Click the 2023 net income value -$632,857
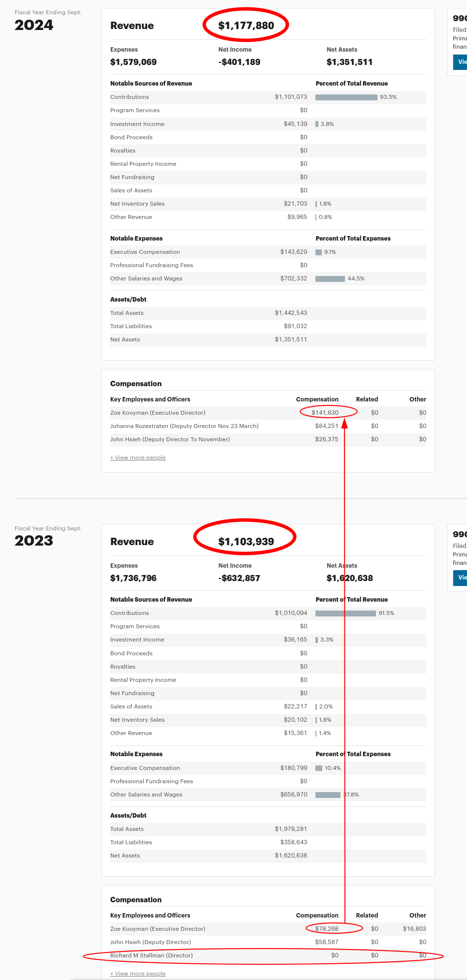The width and height of the screenshot is (467, 980). tap(239, 578)
